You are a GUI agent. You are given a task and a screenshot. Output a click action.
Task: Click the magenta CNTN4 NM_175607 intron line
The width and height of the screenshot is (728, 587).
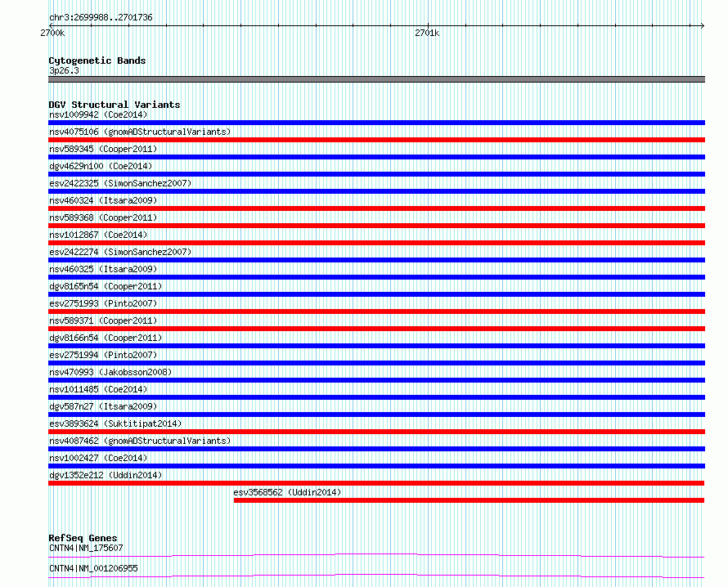376,555
